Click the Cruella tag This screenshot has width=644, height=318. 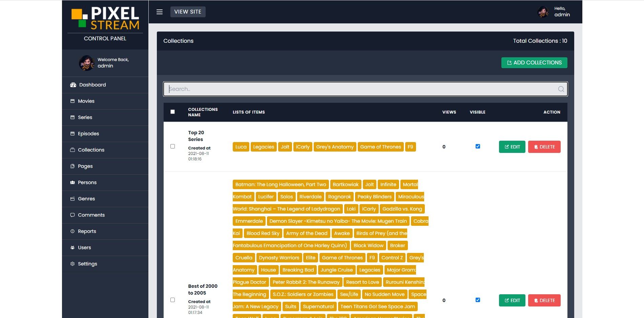click(244, 258)
